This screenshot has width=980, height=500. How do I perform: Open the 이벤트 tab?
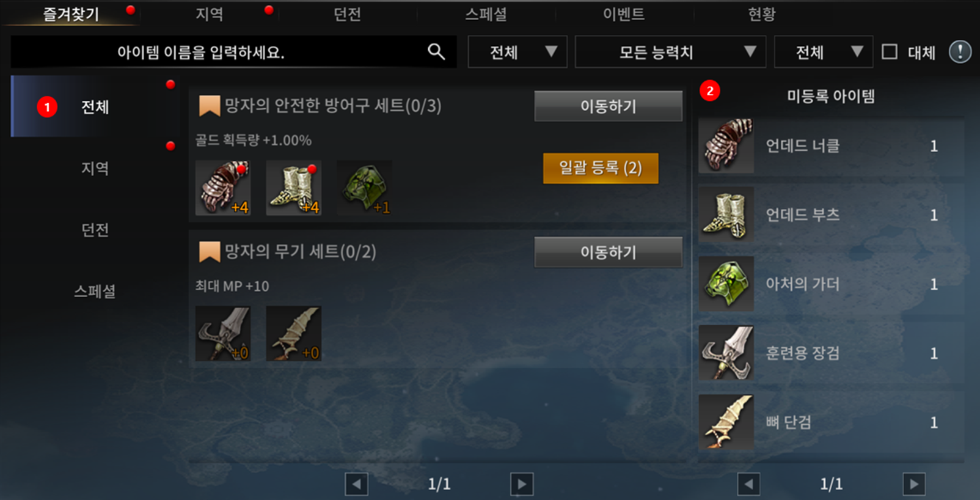(624, 13)
